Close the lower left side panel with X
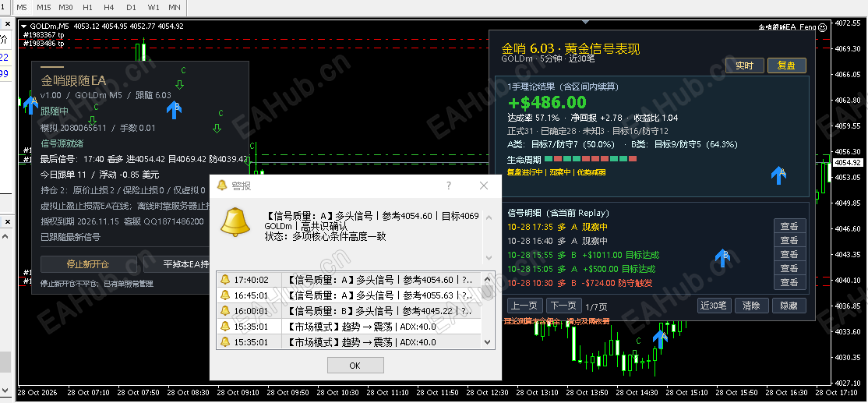The width and height of the screenshot is (868, 403). pos(8,222)
